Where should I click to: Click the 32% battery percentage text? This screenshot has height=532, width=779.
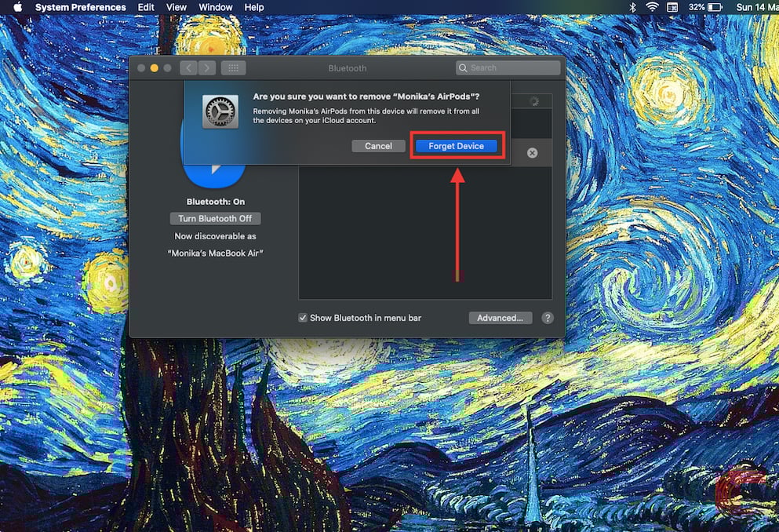(x=697, y=7)
